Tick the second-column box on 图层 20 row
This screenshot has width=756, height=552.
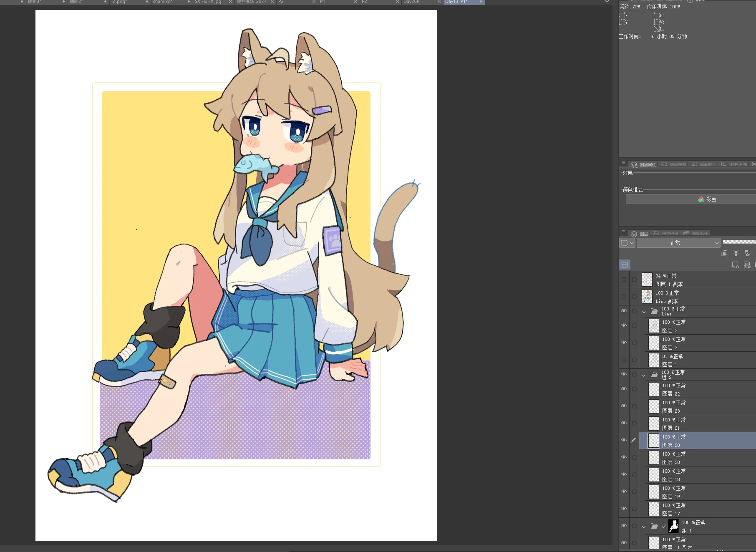tap(634, 457)
